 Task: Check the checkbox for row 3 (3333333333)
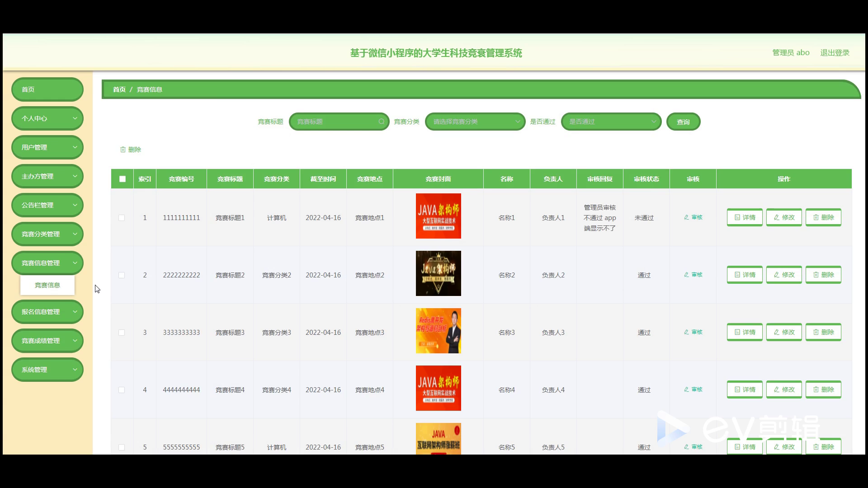122,333
